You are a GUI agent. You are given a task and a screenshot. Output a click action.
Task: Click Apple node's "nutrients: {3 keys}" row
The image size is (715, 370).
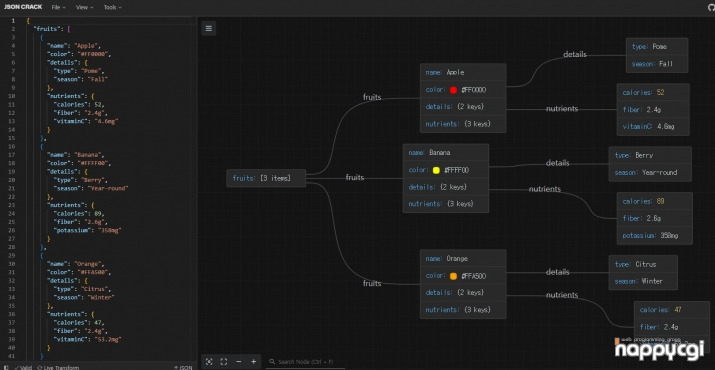463,124
